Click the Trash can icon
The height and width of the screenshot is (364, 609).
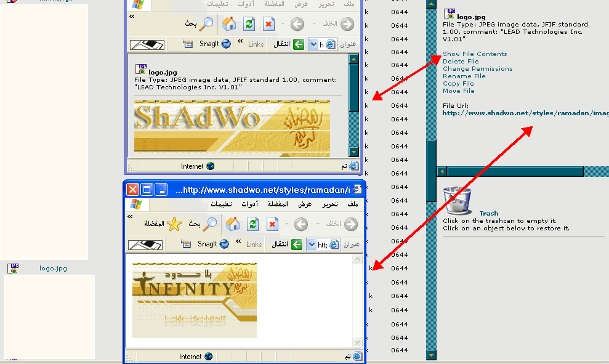click(458, 200)
